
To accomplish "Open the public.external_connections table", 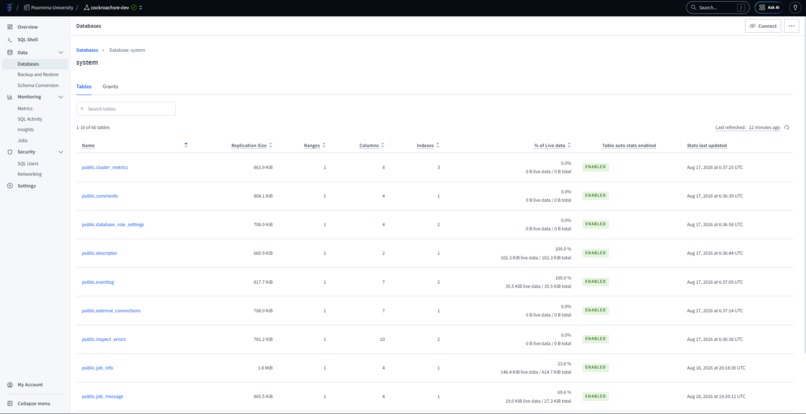I will (x=111, y=311).
